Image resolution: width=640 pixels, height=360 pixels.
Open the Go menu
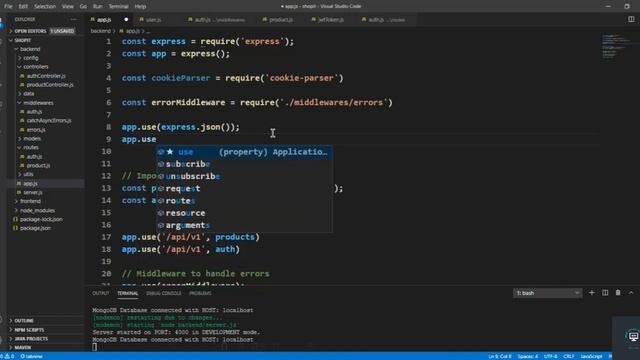(x=83, y=7)
